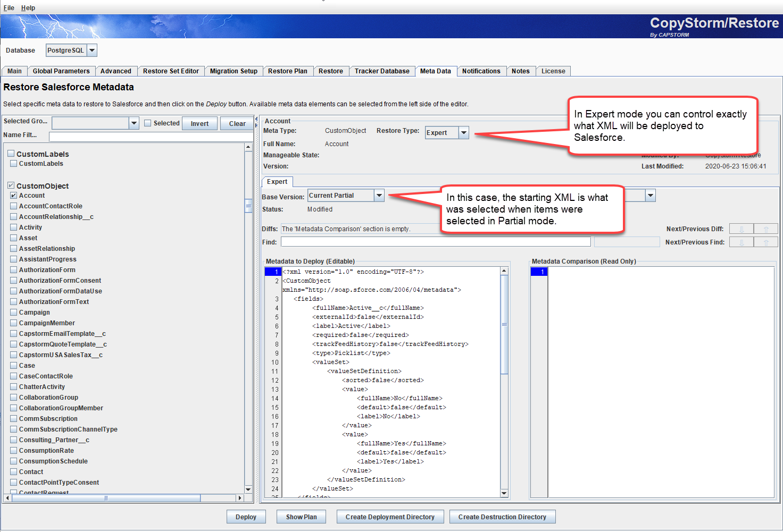Open the Selected Group dropdown
783x532 pixels.
134,123
